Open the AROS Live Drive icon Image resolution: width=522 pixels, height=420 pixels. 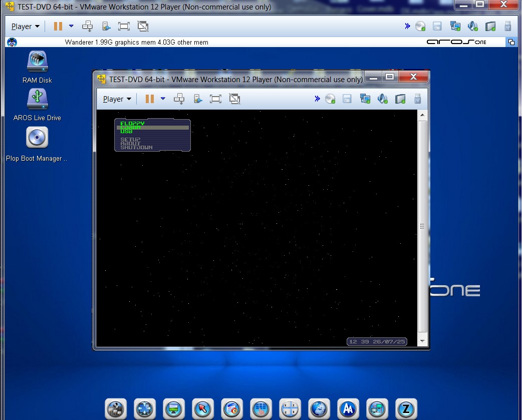pyautogui.click(x=36, y=98)
